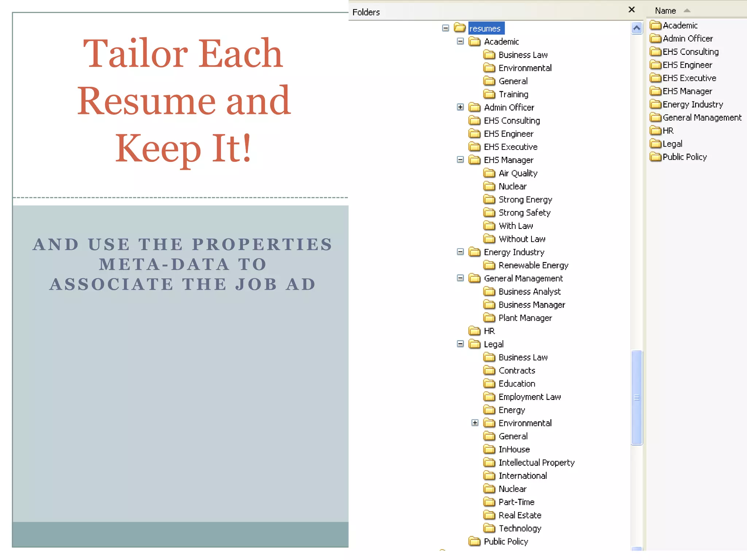Open Education folder icon under Legal
Viewport: 747px width, 560px height.
[x=489, y=384]
